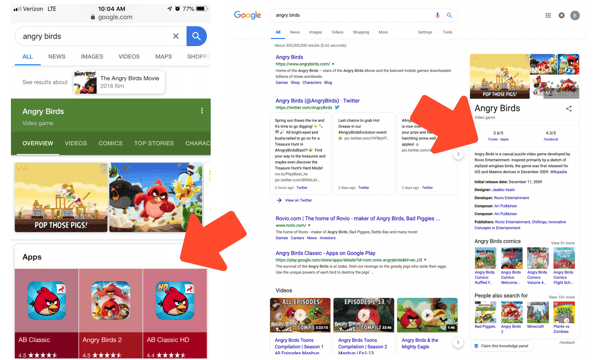Open Tools under the desktop search bar
Screen dimensions: 600x360
(447, 33)
